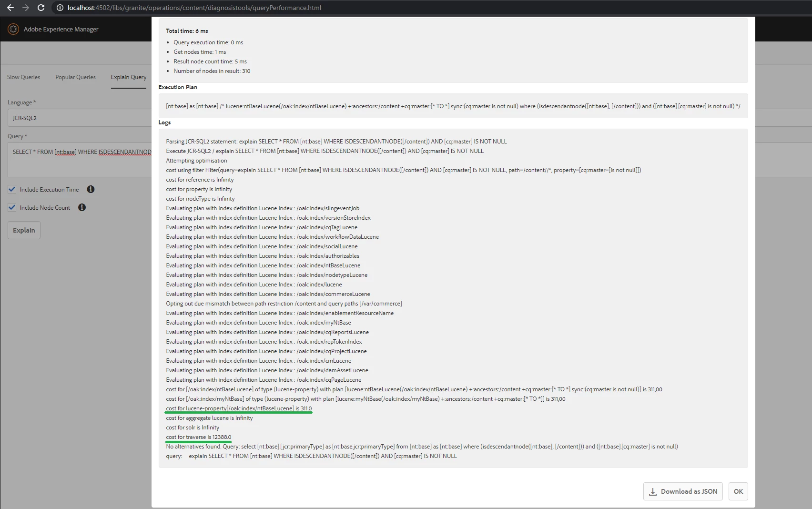Click 'Get nodes time: 1 ms' line
Image resolution: width=812 pixels, height=509 pixels.
coord(200,52)
